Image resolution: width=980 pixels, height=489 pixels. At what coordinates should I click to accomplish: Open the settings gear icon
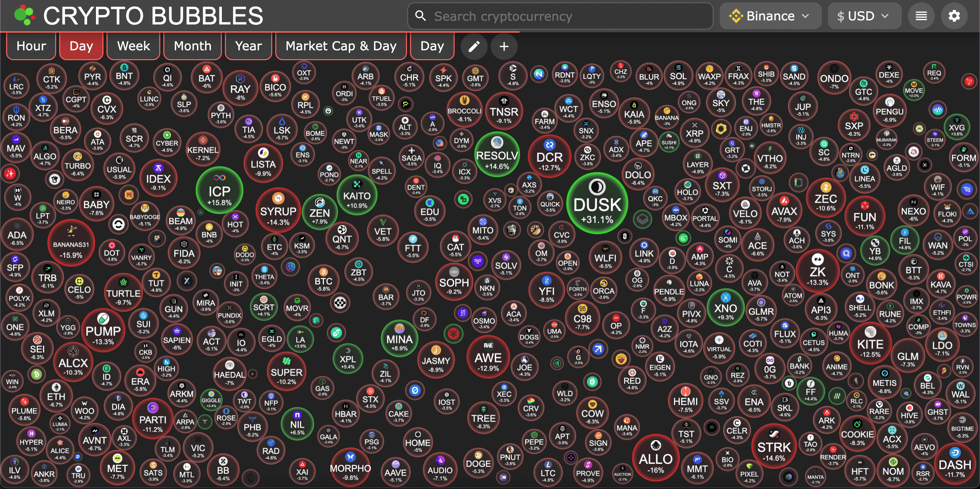click(x=954, y=16)
